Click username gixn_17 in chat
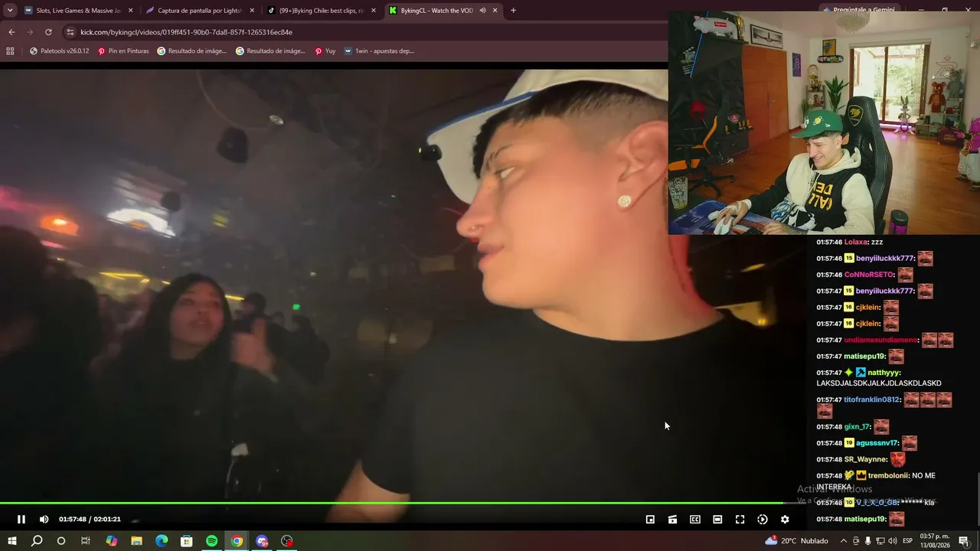 [857, 427]
